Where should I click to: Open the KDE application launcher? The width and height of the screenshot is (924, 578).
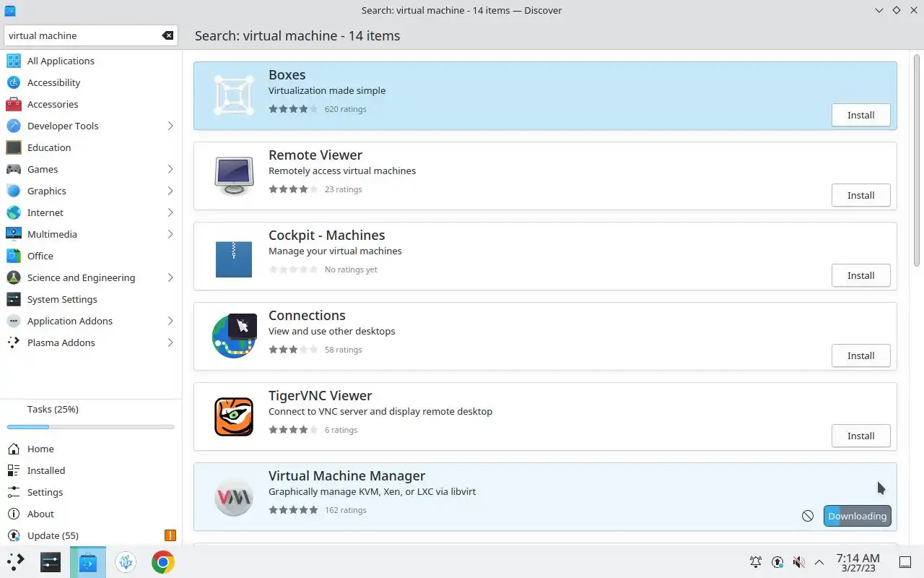tap(16, 561)
